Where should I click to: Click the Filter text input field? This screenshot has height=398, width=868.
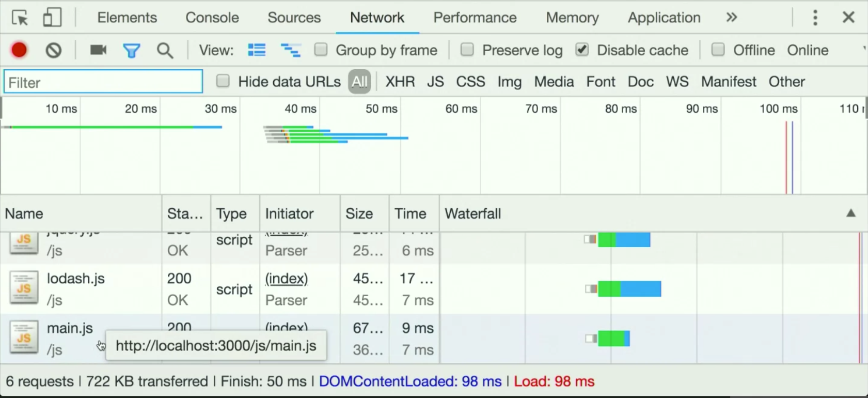[103, 82]
